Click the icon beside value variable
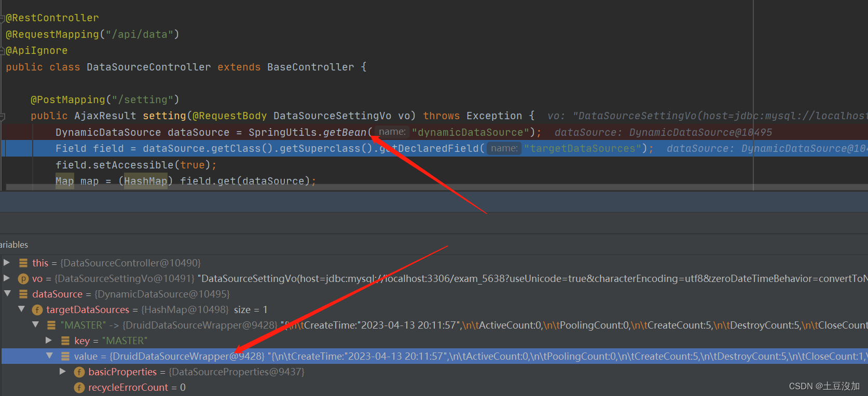The height and width of the screenshot is (396, 868). tap(65, 356)
